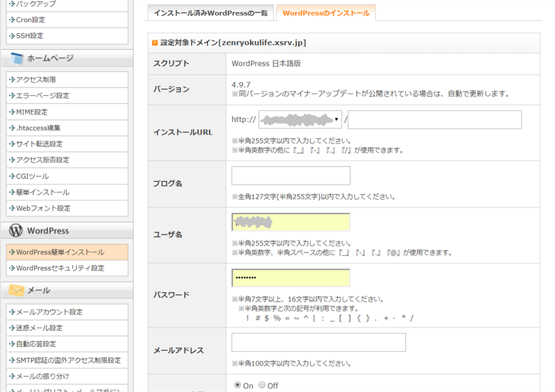Viewport: 555px width, 392px height.
Task: Select WordPressのインストール tab
Action: pos(326,13)
